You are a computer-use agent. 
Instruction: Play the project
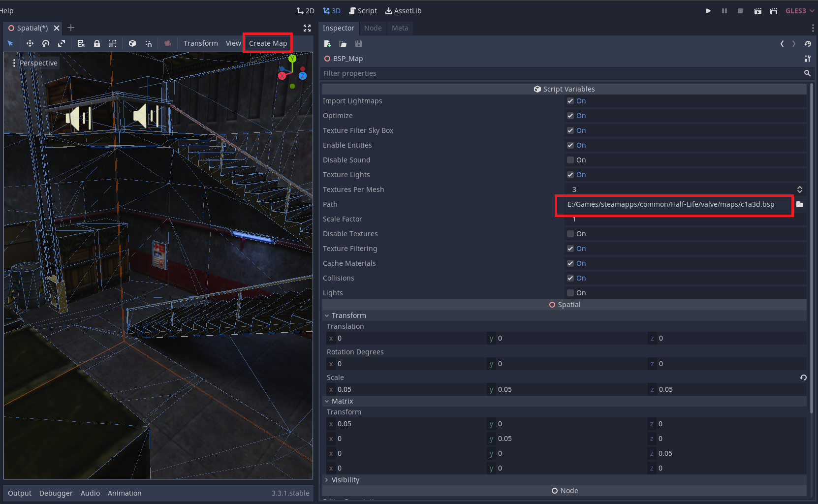point(708,11)
